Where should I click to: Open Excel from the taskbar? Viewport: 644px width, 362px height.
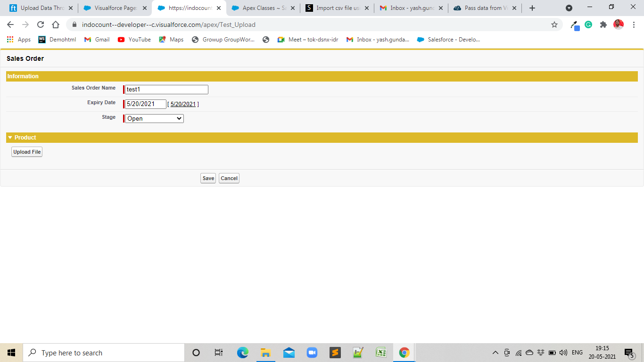pyautogui.click(x=381, y=353)
